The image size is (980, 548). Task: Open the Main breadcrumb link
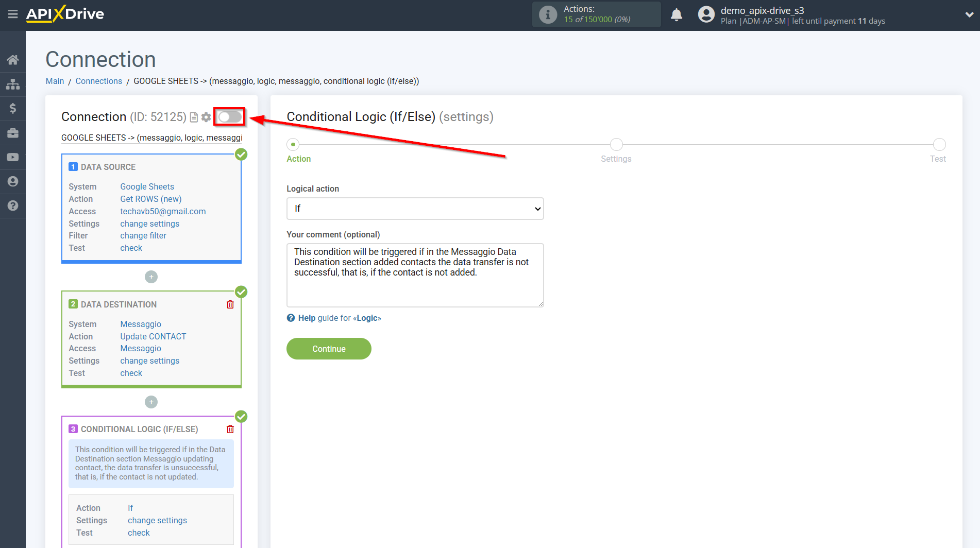coord(55,81)
